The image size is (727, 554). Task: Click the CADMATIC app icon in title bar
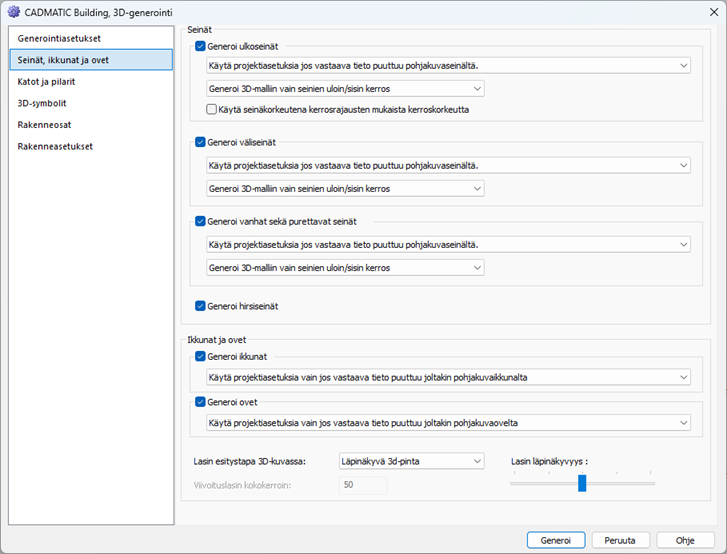13,12
